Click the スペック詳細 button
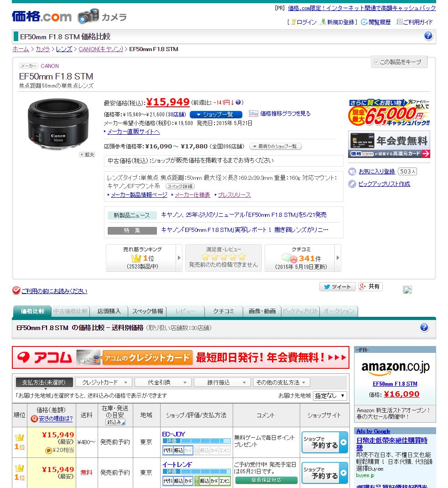 180,186
